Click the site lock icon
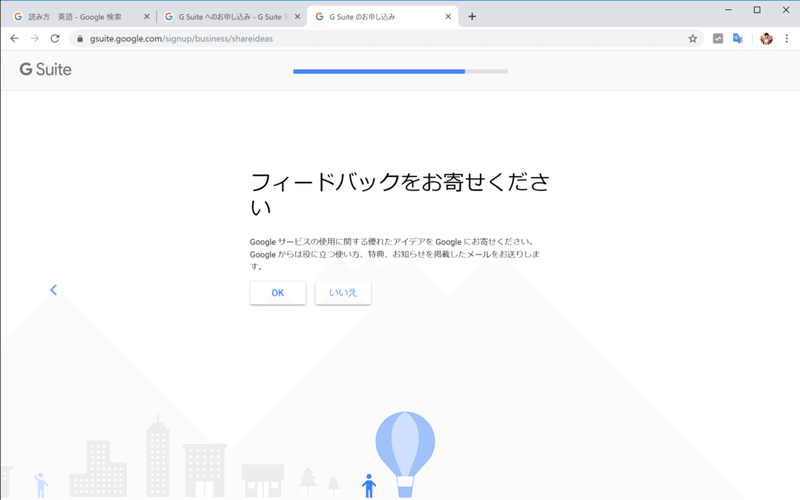 pyautogui.click(x=80, y=38)
